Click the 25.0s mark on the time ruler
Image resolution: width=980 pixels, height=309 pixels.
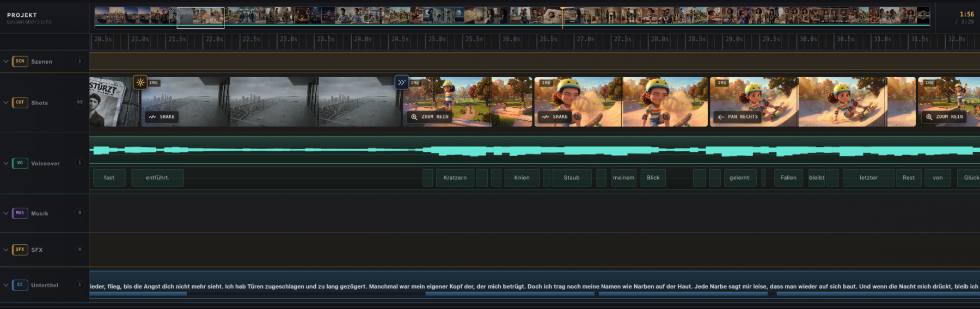tap(437, 39)
